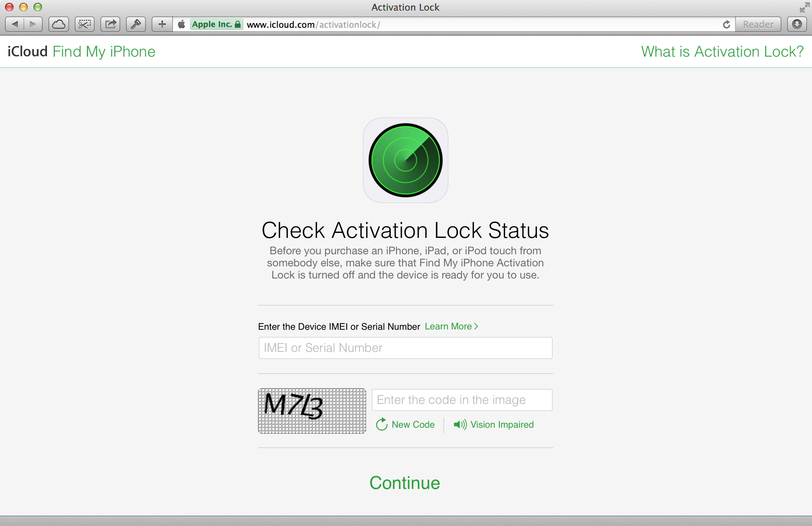812x526 pixels.
Task: Open the Learn More link
Action: coord(452,326)
